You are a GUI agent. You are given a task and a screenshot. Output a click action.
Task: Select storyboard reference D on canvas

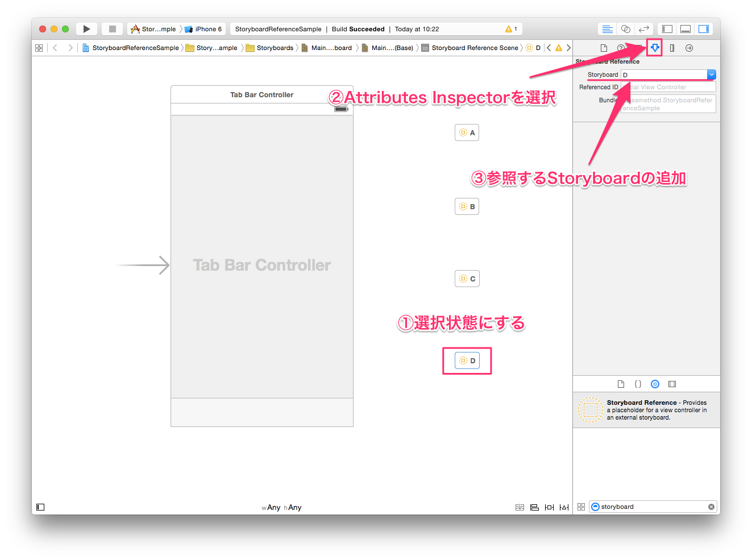tap(467, 360)
